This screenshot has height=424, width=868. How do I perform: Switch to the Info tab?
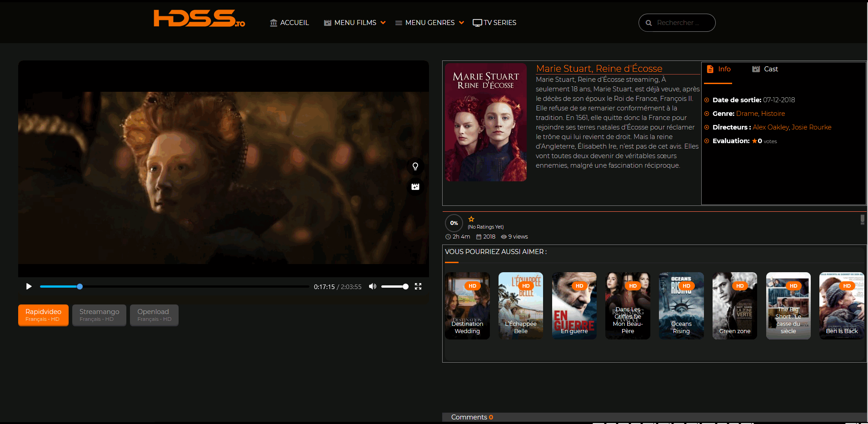pos(718,69)
